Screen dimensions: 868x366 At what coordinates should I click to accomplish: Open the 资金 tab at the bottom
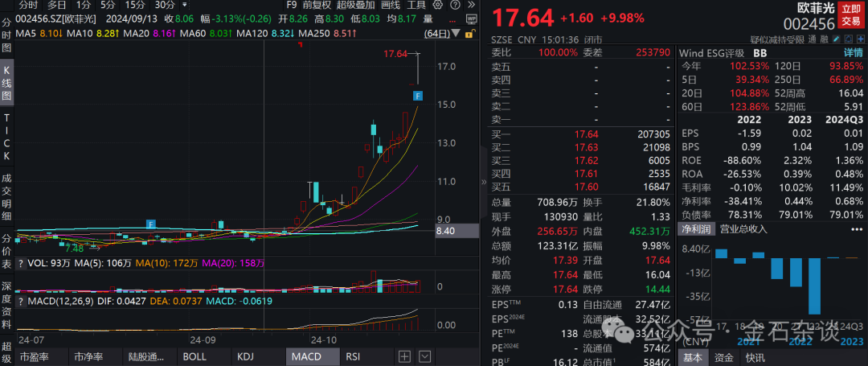point(723,357)
